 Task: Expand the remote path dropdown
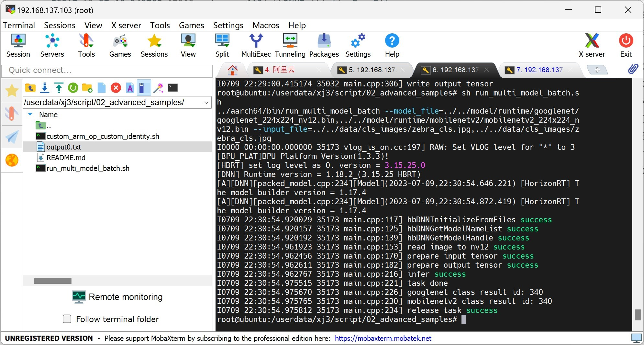coord(206,103)
